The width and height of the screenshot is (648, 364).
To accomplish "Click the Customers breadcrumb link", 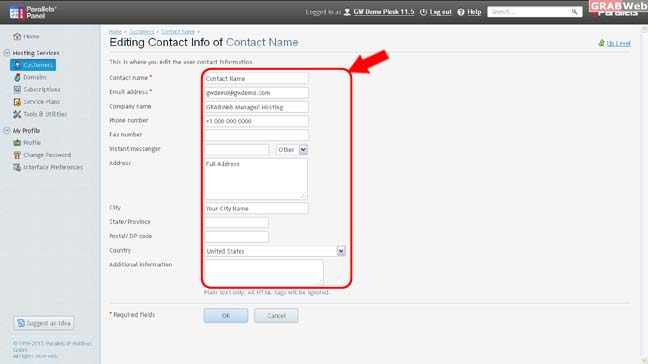I will click(x=141, y=32).
